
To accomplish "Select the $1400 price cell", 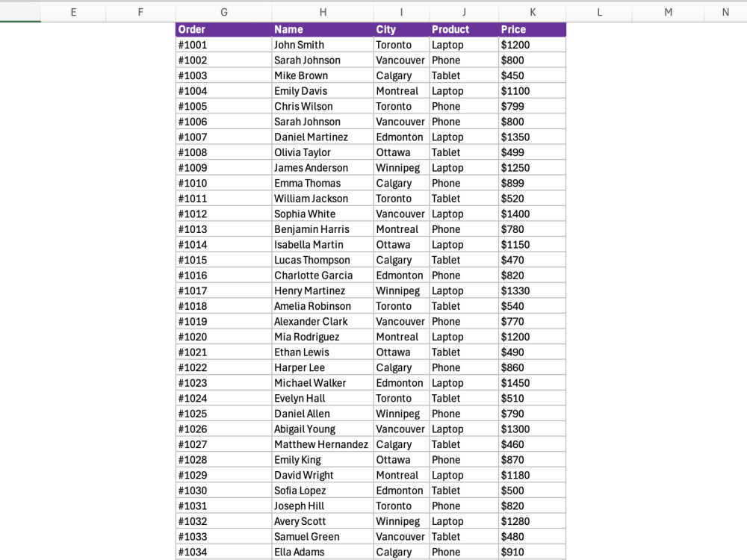I will coord(533,214).
